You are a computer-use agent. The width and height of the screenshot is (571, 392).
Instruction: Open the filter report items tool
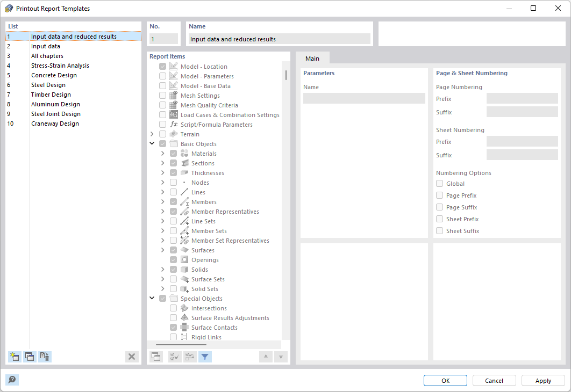pyautogui.click(x=205, y=357)
